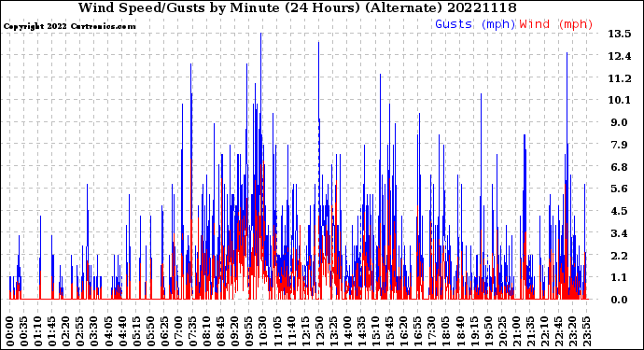Screen dimensions: 644x350
Task: Click the 19:15 time label
Action: pyautogui.click(x=474, y=331)
